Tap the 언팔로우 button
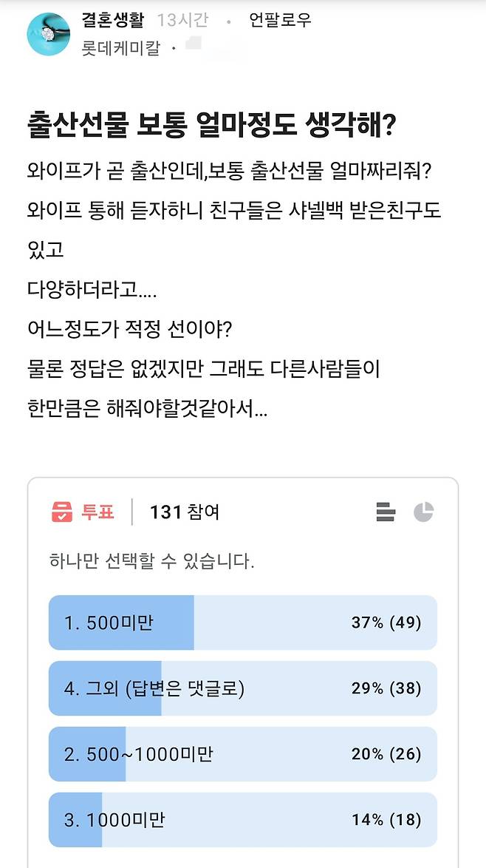The image size is (486, 868). click(x=280, y=20)
